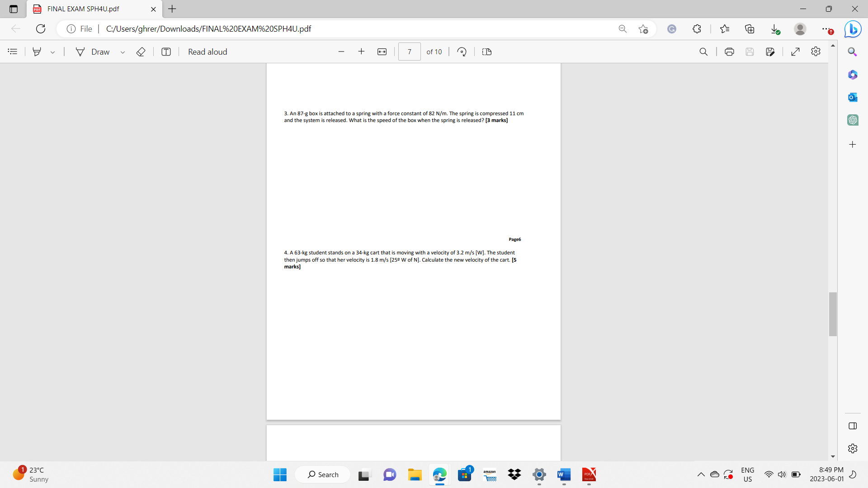Viewport: 868px width, 488px height.
Task: Open PDF viewer settings menu
Action: coord(816,52)
